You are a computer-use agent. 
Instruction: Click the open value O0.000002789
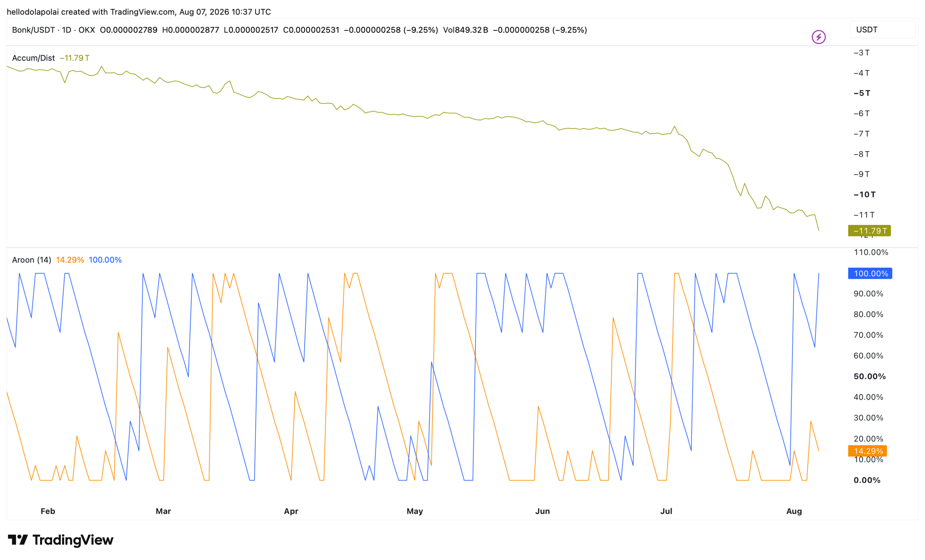click(128, 30)
